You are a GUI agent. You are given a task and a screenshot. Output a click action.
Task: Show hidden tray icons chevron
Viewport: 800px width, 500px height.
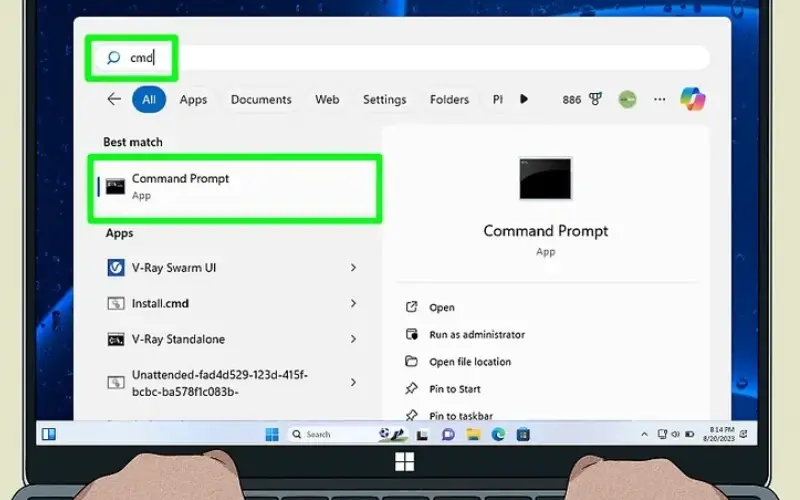pyautogui.click(x=644, y=434)
